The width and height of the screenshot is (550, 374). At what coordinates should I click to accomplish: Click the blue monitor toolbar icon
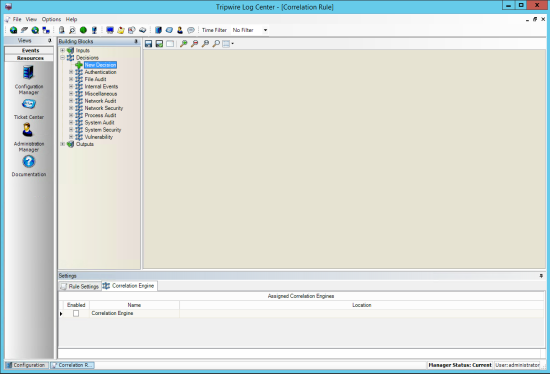110,30
